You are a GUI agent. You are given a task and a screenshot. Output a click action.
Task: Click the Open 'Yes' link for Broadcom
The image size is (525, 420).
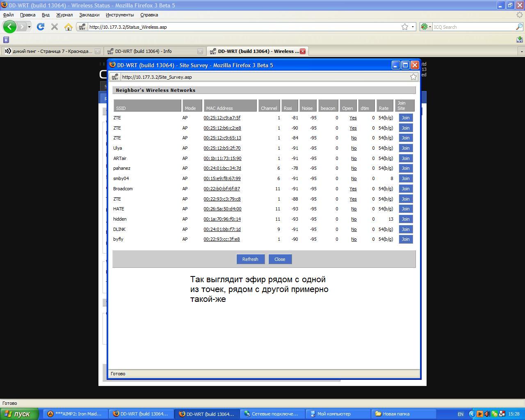(353, 189)
